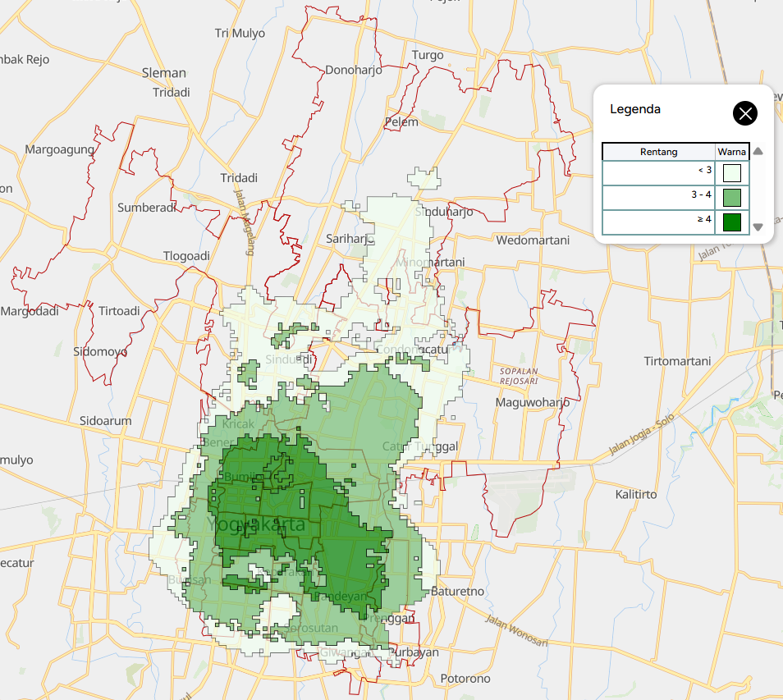783x700 pixels.
Task: Click the 'Legenda' title text
Action: (x=635, y=109)
